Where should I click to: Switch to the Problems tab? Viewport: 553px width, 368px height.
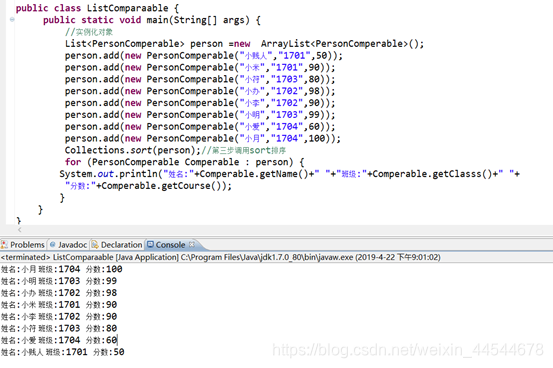23,245
